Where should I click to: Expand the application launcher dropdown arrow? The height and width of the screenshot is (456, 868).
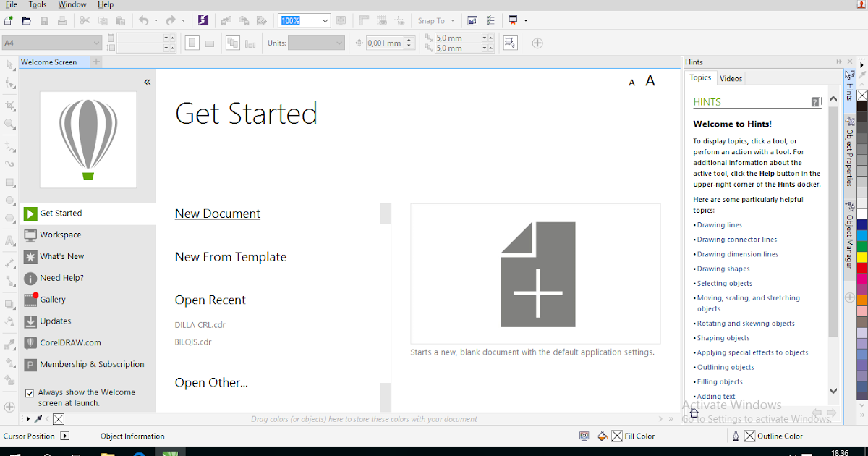coord(526,21)
